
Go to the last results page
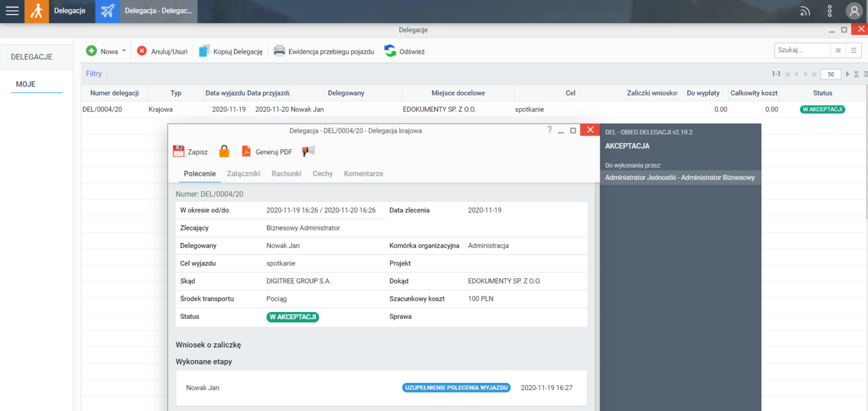coord(814,74)
